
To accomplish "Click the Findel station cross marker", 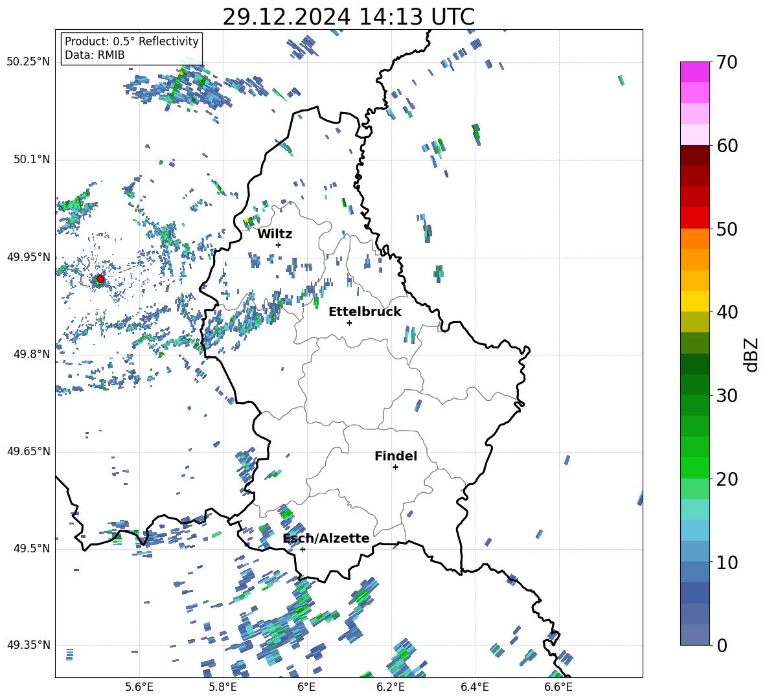I will point(395,468).
